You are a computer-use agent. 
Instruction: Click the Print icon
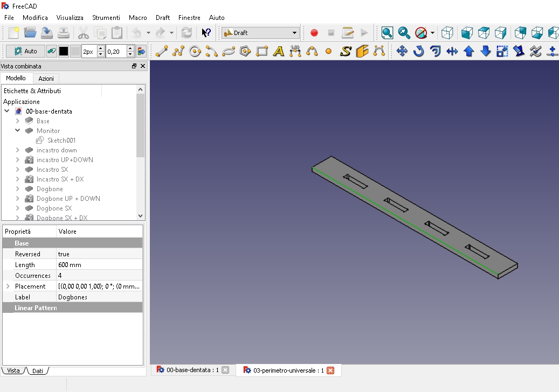coord(64,33)
